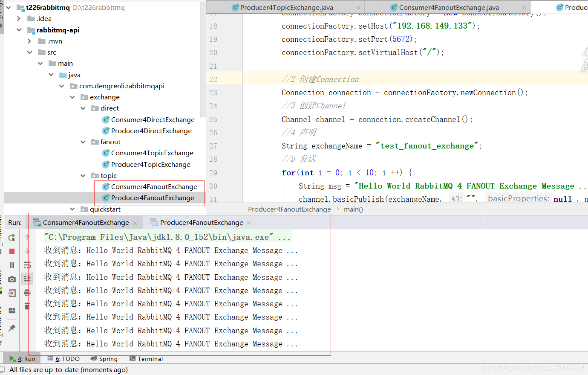Click main() breadcrumb
The image size is (588, 375).
(x=353, y=209)
